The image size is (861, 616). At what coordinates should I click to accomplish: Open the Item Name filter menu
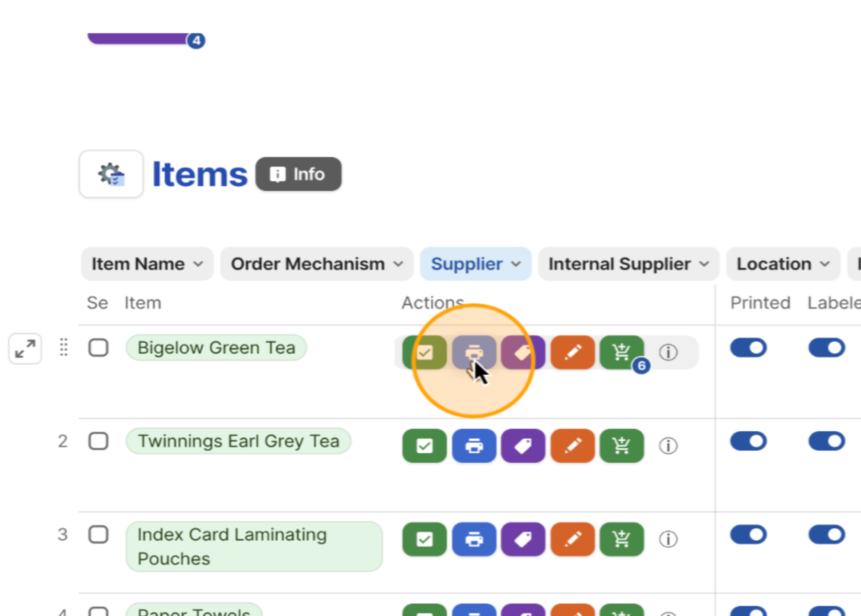click(x=147, y=263)
